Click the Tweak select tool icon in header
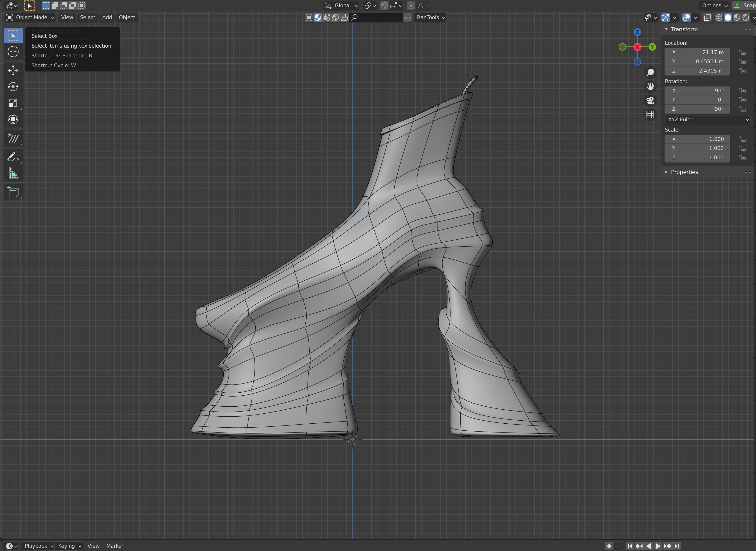This screenshot has width=756, height=551. point(29,5)
